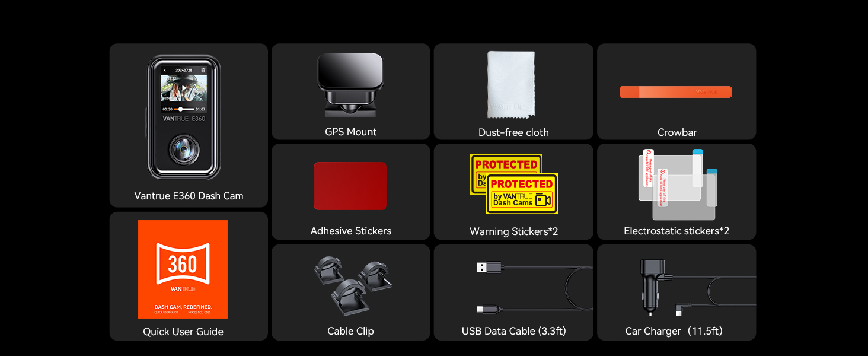This screenshot has height=356, width=868.
Task: Click the electrostatic stickers image
Action: click(678, 185)
